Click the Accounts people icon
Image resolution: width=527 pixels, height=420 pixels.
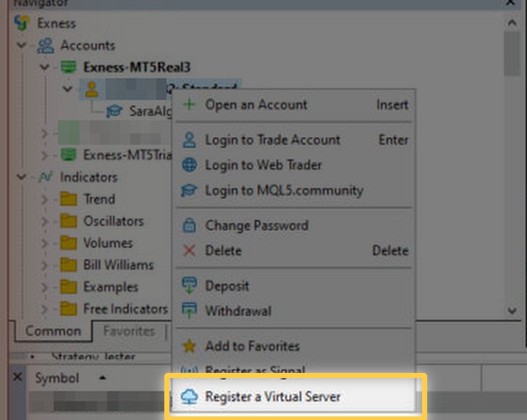pyautogui.click(x=46, y=46)
